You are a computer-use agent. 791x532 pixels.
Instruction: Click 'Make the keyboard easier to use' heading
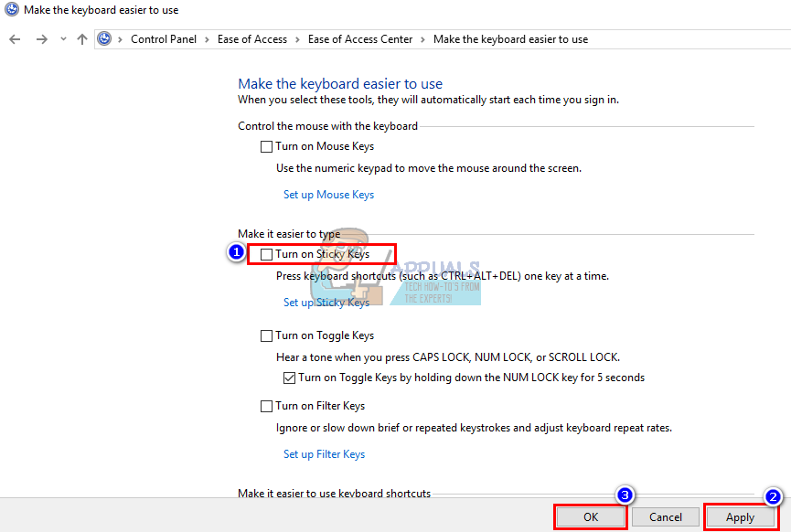coord(340,84)
